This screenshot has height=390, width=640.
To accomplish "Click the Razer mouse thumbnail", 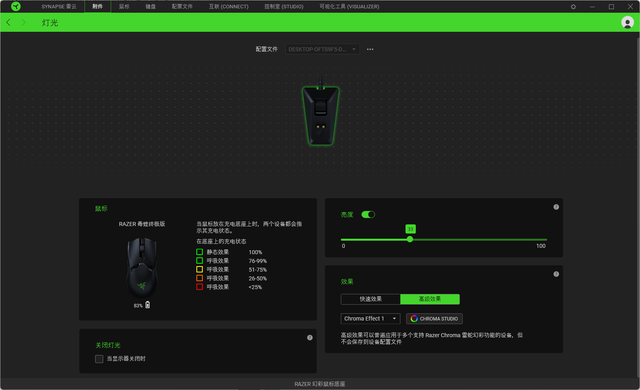I will pyautogui.click(x=142, y=268).
